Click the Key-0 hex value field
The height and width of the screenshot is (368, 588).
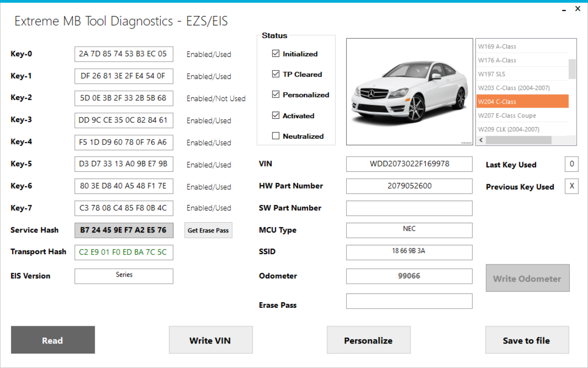[x=124, y=54]
